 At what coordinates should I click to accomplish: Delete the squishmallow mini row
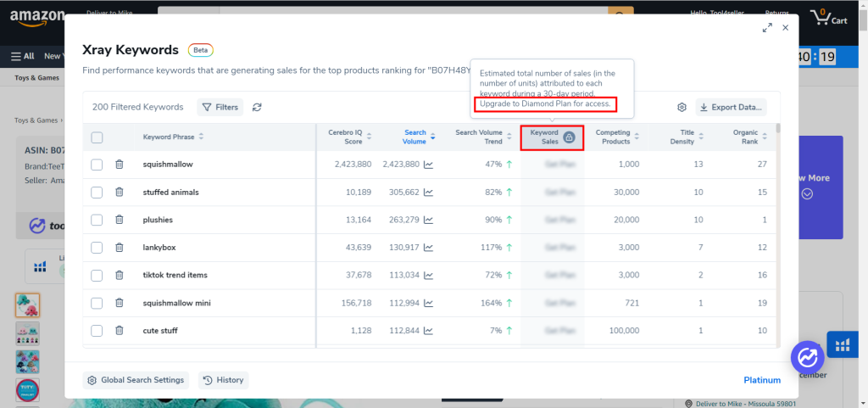[119, 303]
